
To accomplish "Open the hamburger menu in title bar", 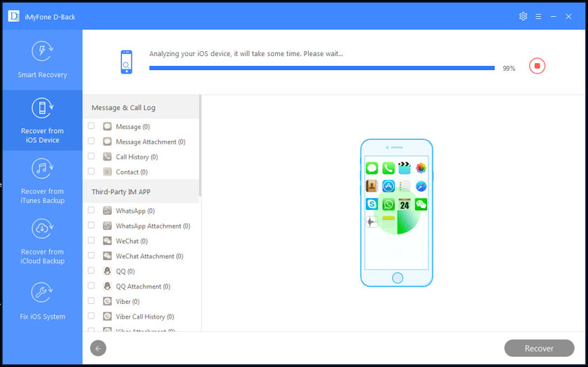I will [x=538, y=16].
